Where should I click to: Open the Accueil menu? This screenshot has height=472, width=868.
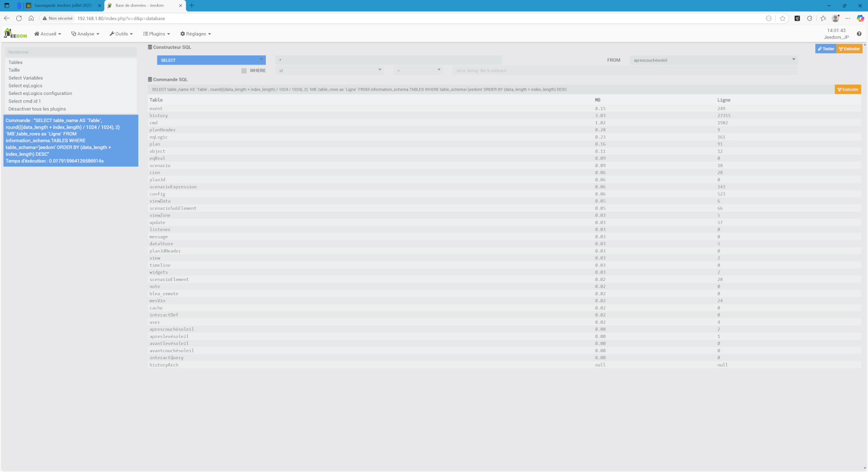pos(48,34)
